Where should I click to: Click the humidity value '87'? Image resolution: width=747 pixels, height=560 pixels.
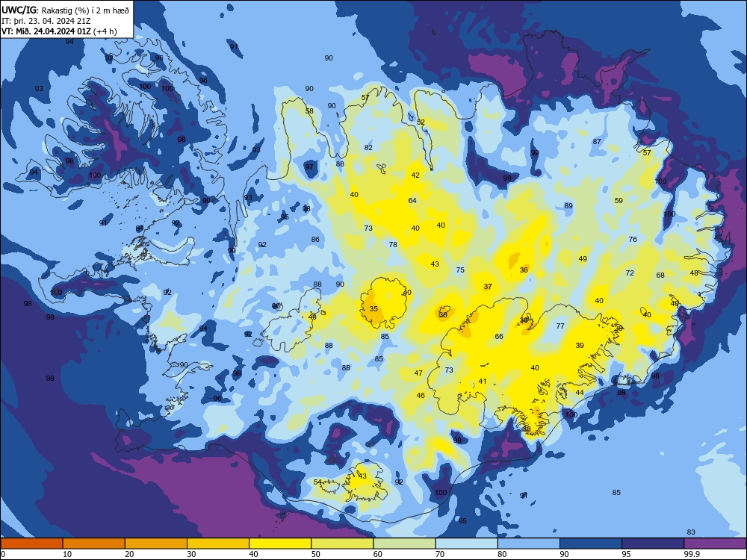pyautogui.click(x=597, y=141)
